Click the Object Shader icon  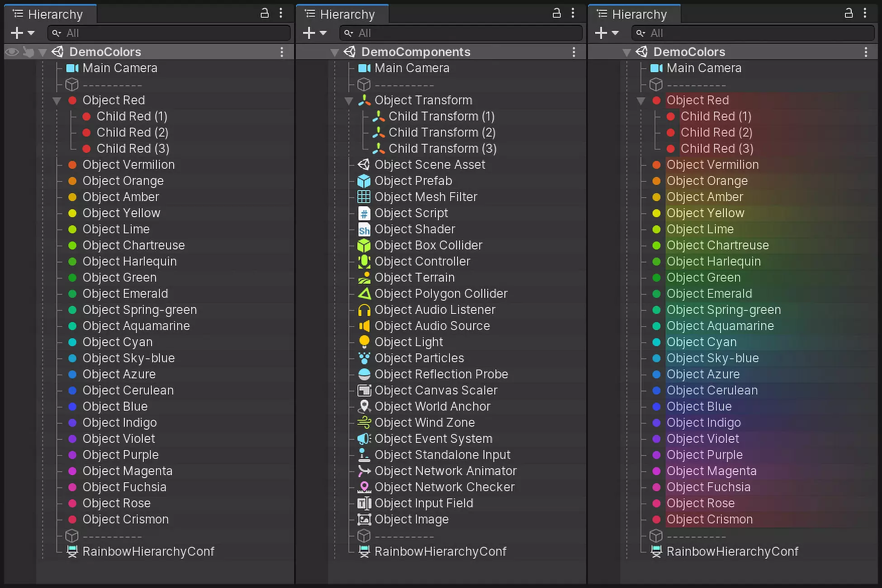point(364,229)
